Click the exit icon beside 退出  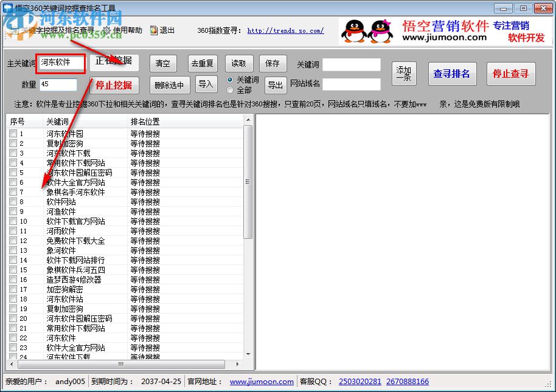point(153,30)
